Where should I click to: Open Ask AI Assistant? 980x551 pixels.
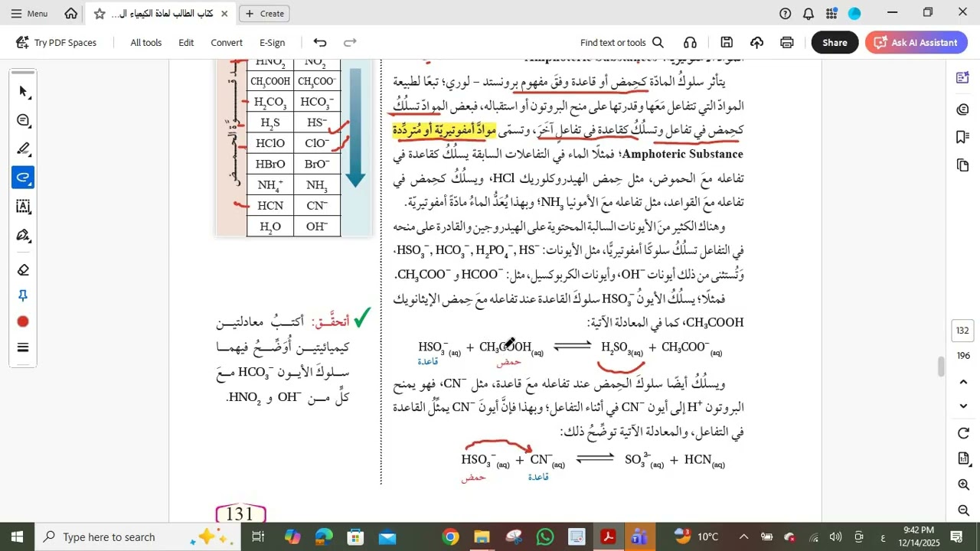[915, 43]
